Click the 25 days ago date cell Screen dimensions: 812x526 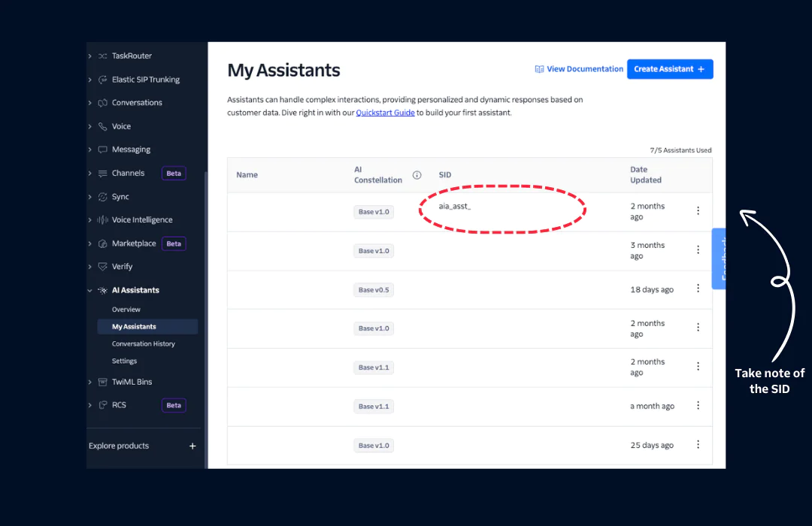652,446
